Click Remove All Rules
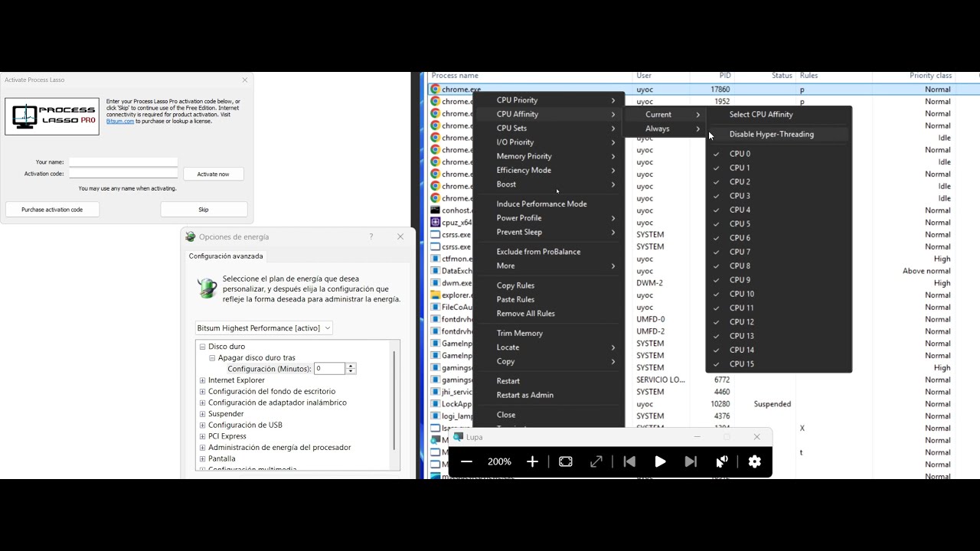This screenshot has width=980, height=551. click(x=548, y=314)
